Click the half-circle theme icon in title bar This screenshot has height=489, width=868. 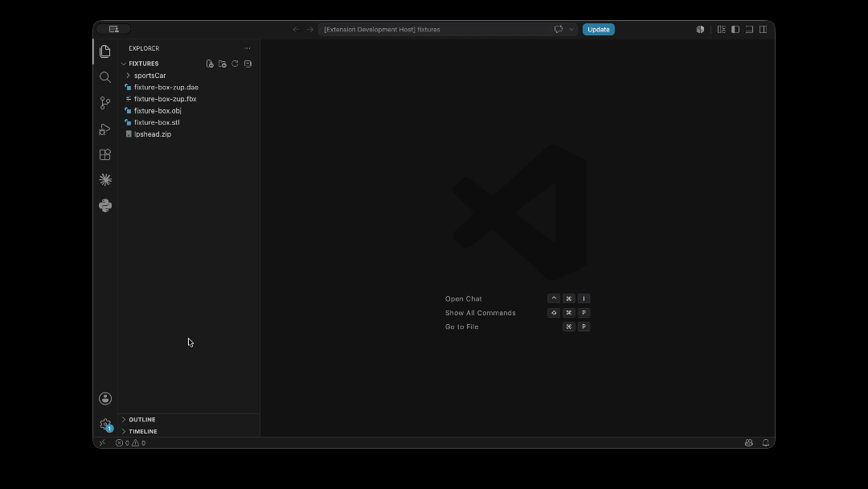coord(700,29)
